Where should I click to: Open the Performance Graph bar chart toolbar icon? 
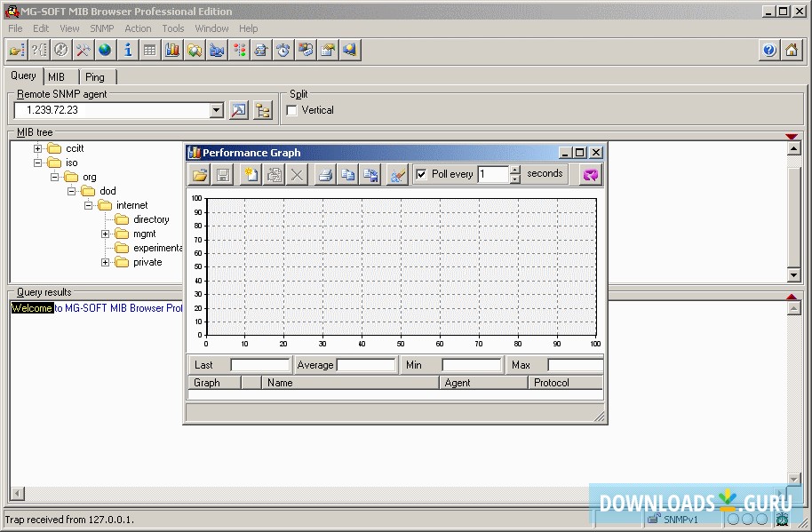172,51
